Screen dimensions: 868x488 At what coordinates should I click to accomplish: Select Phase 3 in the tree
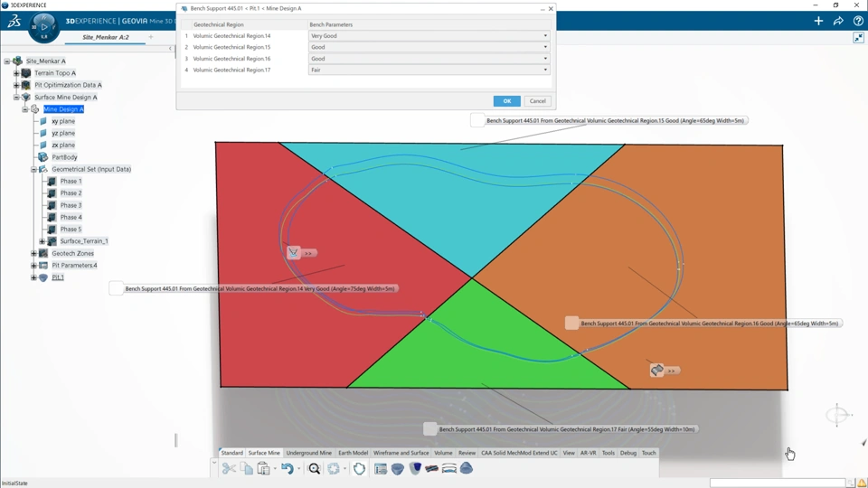71,205
